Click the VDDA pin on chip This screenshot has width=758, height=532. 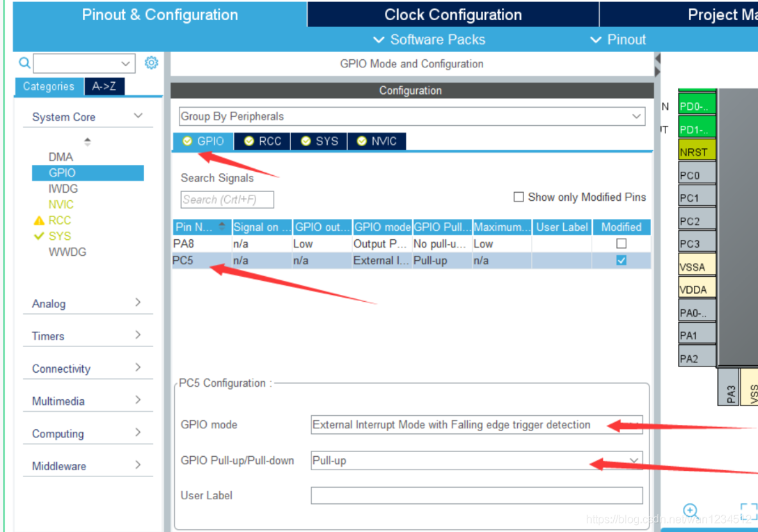pyautogui.click(x=697, y=289)
